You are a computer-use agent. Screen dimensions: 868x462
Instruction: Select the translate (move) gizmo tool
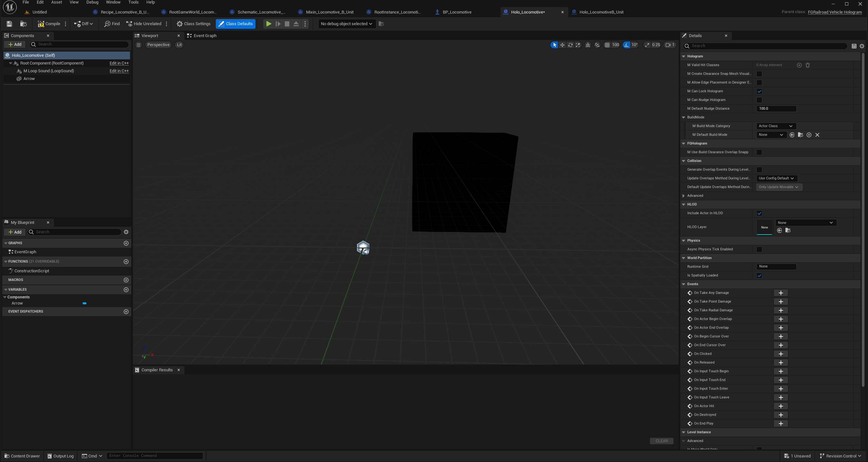(562, 45)
